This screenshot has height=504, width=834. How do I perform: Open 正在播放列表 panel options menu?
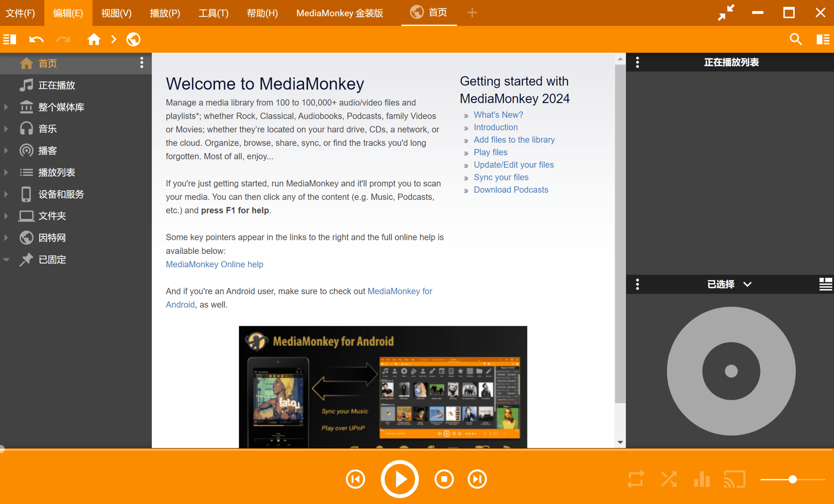637,62
